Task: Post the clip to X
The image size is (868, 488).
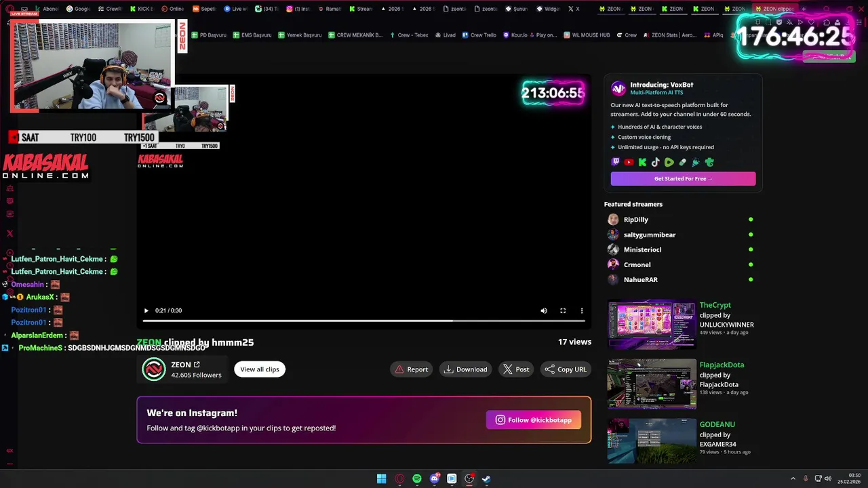Action: 516,369
